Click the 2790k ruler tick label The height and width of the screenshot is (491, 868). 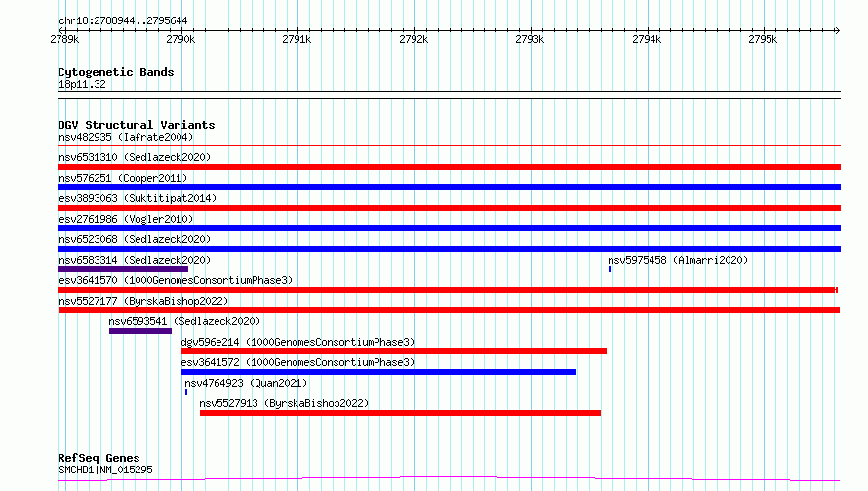180,39
